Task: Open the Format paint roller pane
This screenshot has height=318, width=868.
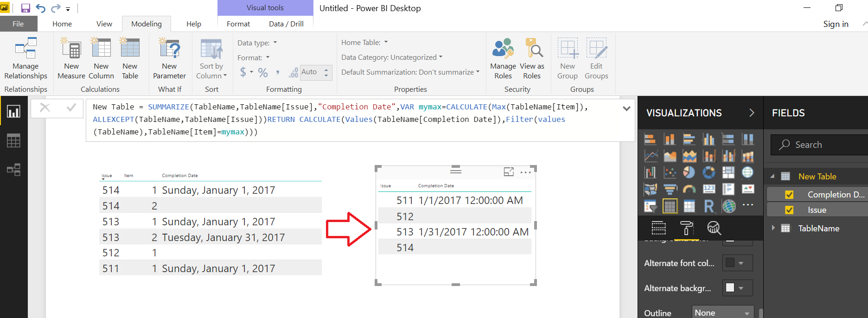Action: (x=686, y=228)
